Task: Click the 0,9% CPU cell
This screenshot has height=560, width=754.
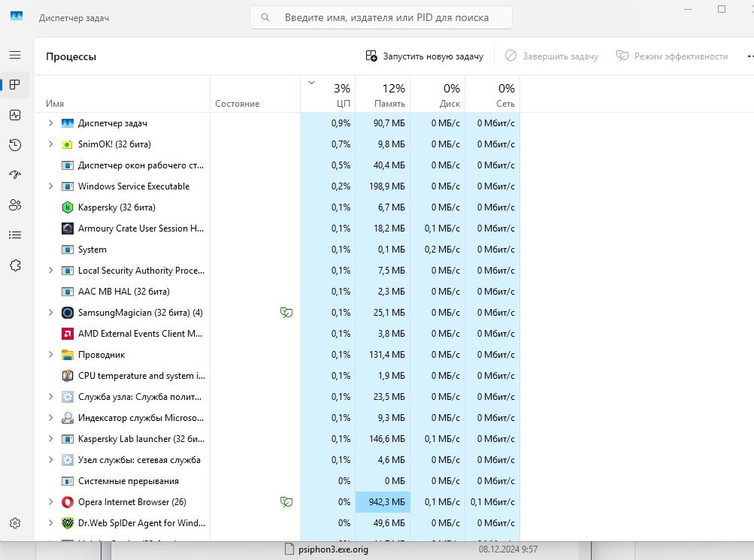Action: click(328, 123)
